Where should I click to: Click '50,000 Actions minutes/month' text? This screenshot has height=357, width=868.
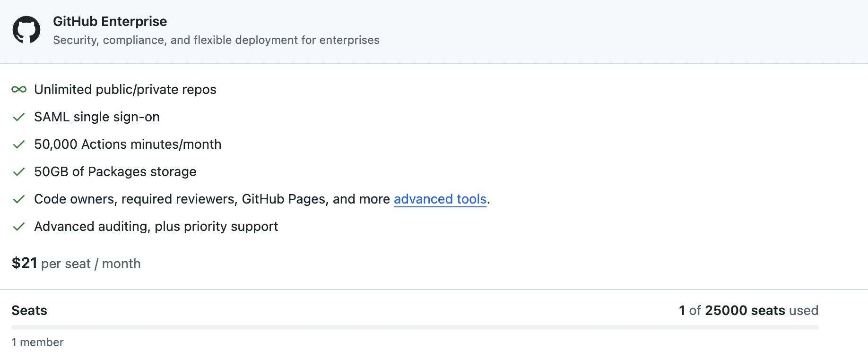[x=128, y=144]
